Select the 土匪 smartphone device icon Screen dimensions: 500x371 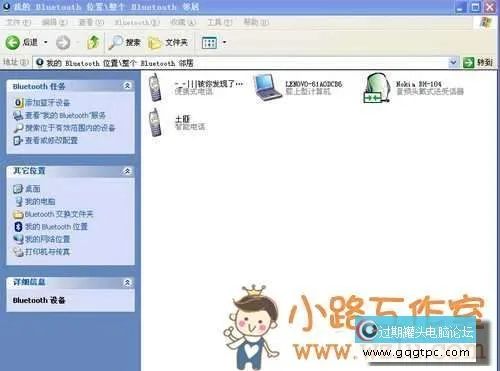(x=155, y=122)
